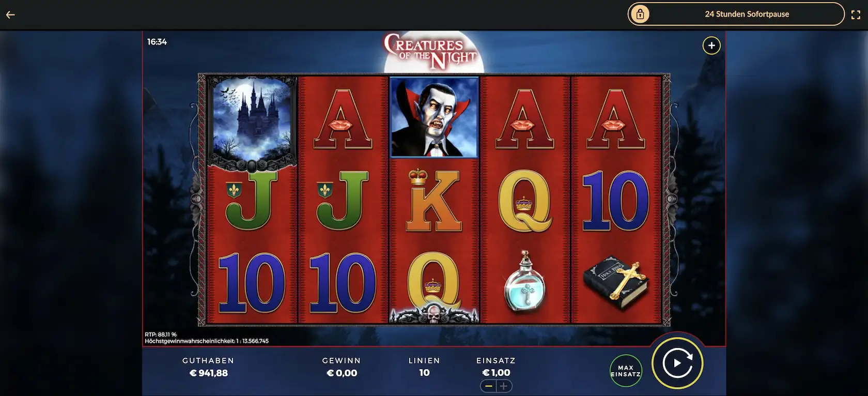The image size is (868, 396).
Task: Click the lock icon for Sofortpause
Action: (x=640, y=14)
